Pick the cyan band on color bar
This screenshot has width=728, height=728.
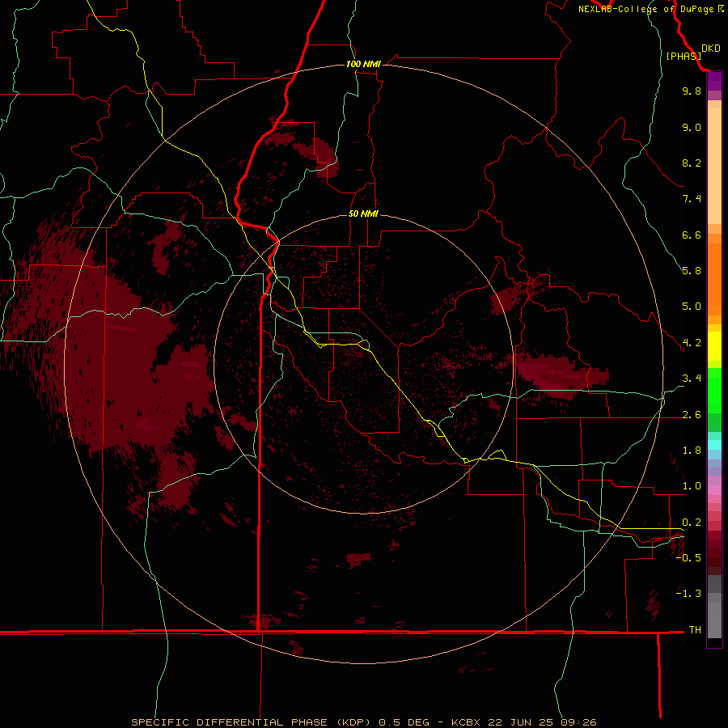[x=714, y=445]
